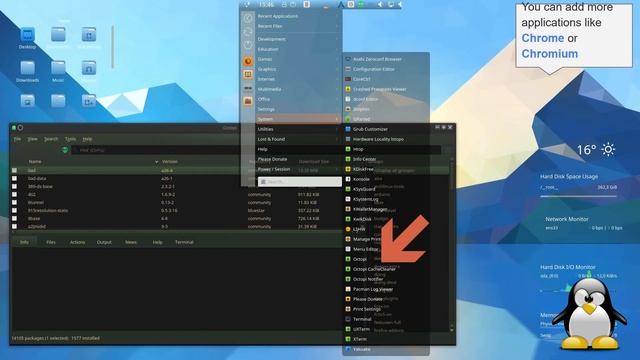Focus the application menu search field
640x360 pixels.
point(300,182)
